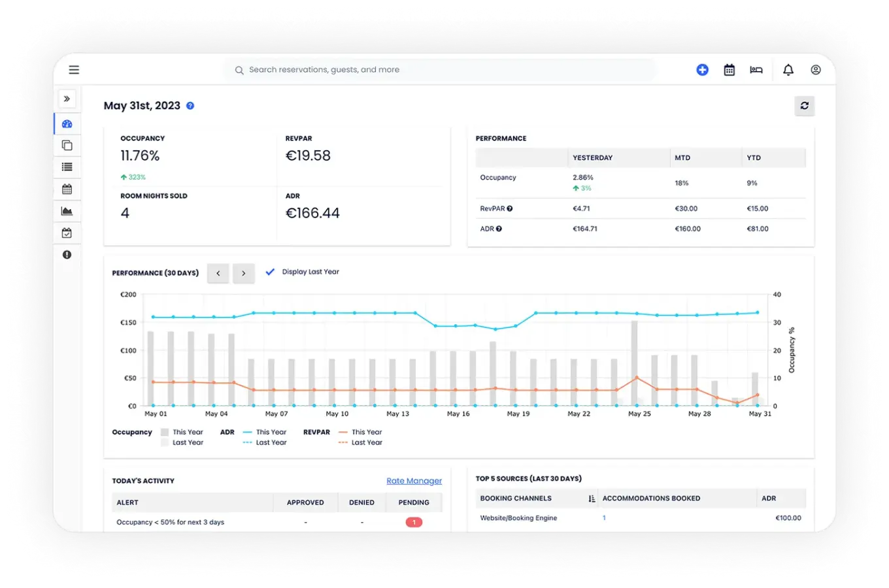Select the dashboard gauge sidebar icon
889x588 pixels.
(x=67, y=124)
